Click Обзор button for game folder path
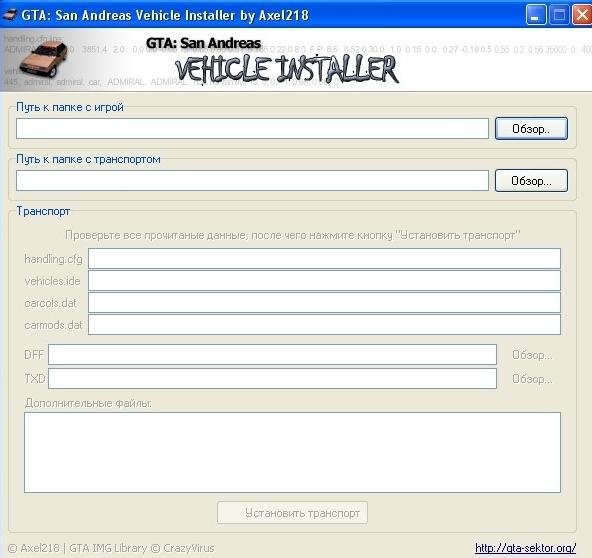Viewport: 592px width, 558px height. [531, 129]
